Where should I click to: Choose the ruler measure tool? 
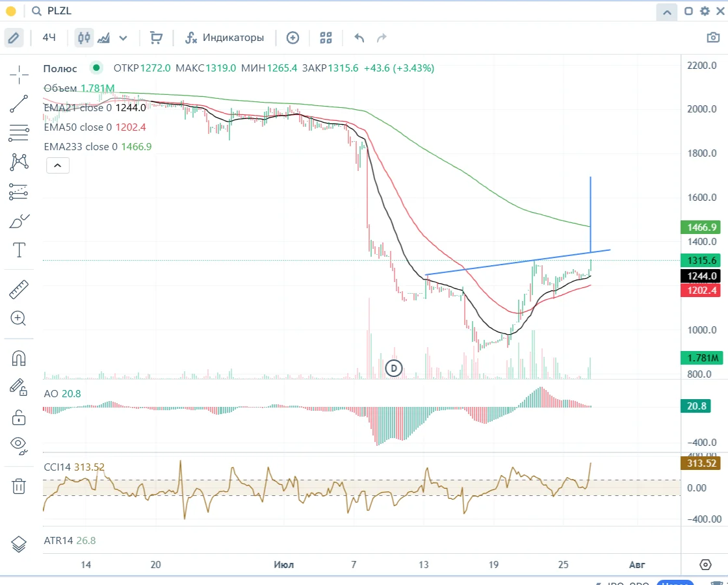click(19, 289)
